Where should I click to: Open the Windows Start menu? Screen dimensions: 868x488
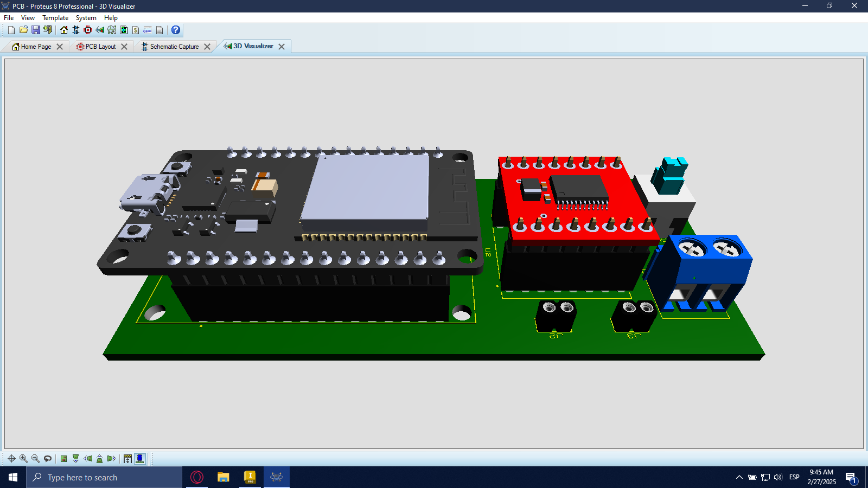13,477
